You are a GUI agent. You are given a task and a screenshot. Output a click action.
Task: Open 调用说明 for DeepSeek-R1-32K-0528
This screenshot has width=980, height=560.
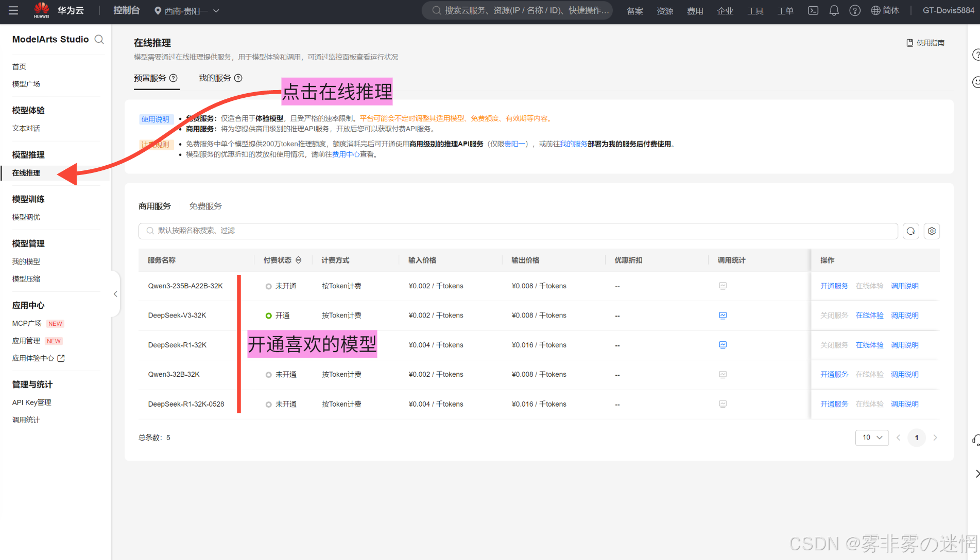905,404
